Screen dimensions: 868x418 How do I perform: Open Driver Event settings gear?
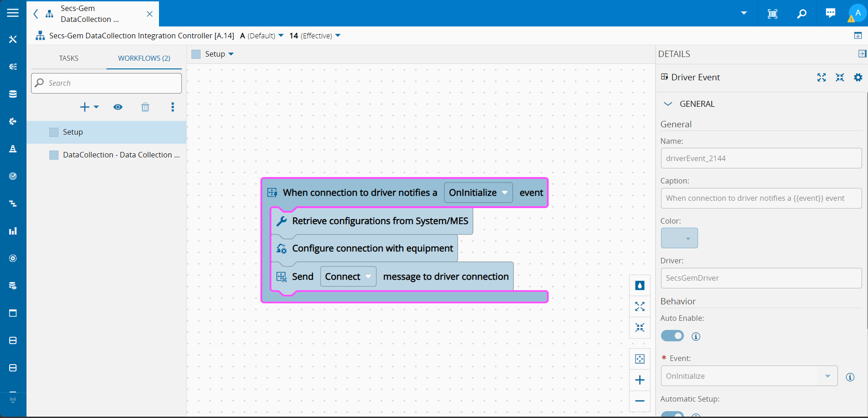point(858,78)
